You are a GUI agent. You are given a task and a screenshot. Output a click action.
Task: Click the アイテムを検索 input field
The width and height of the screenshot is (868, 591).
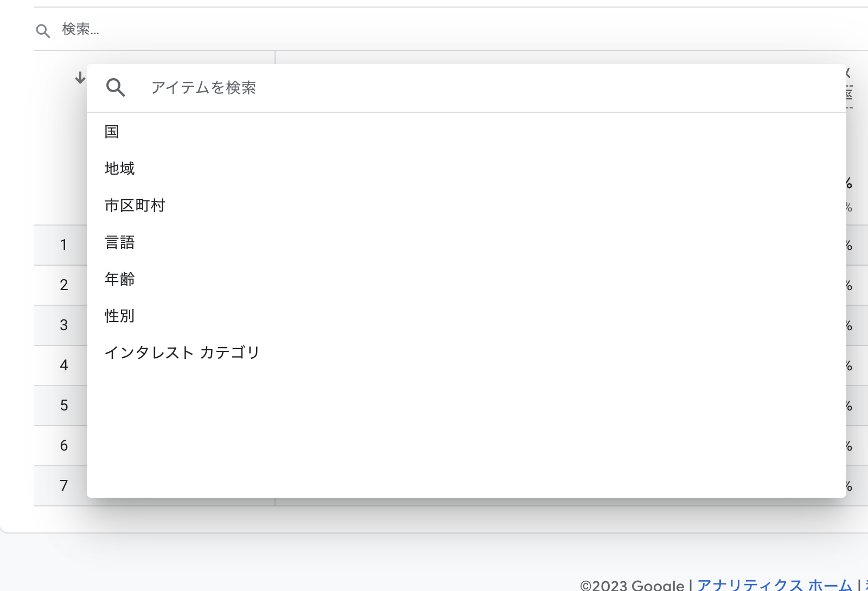271,87
